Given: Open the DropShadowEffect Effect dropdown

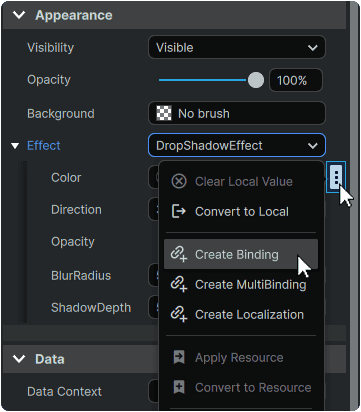Looking at the screenshot, I should click(x=237, y=145).
